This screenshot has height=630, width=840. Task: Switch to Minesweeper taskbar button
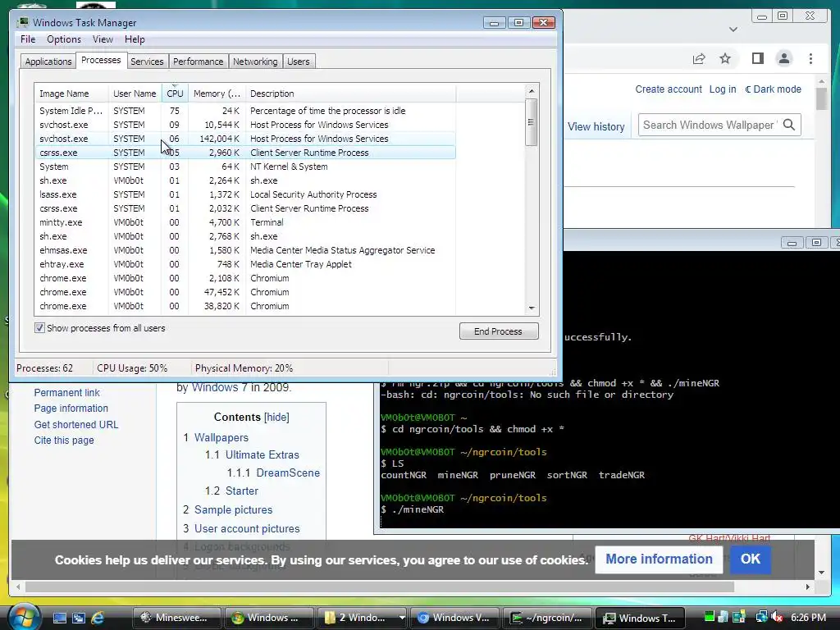click(x=177, y=618)
